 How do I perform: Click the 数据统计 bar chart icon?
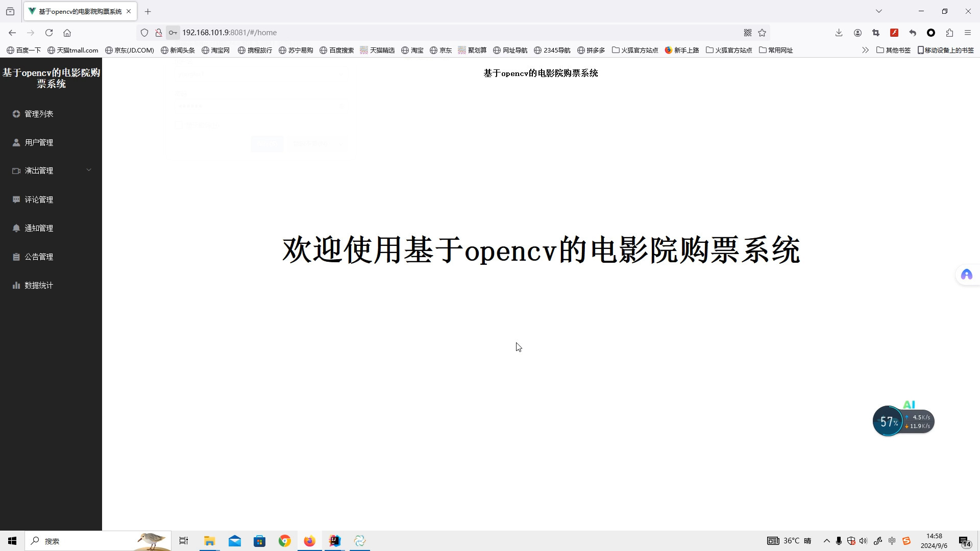click(x=16, y=285)
